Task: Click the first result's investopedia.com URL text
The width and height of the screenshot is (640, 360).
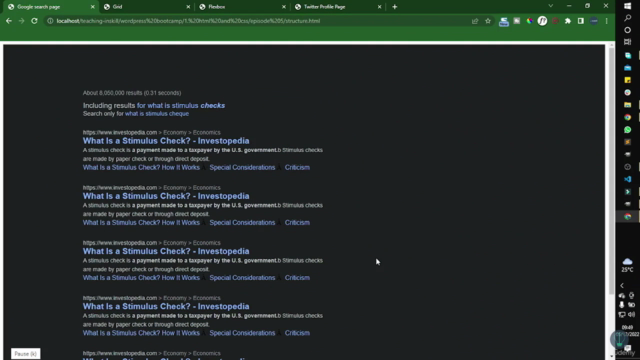Action: tap(120, 132)
